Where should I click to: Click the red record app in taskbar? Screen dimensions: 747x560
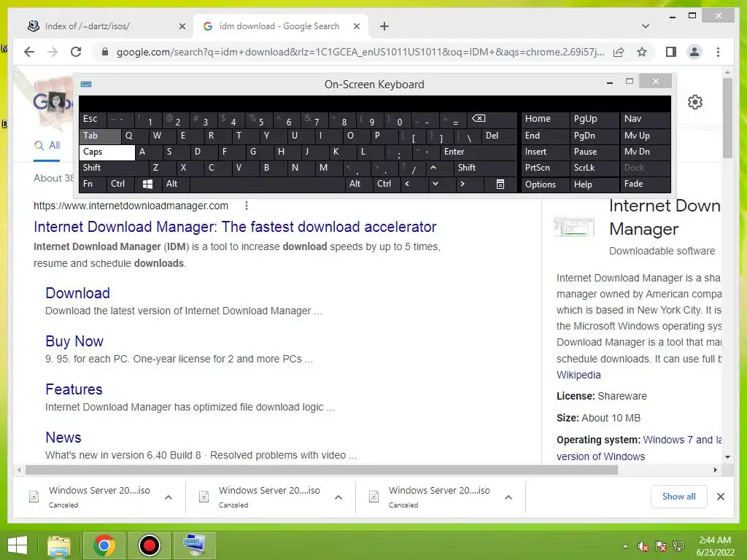click(x=149, y=545)
